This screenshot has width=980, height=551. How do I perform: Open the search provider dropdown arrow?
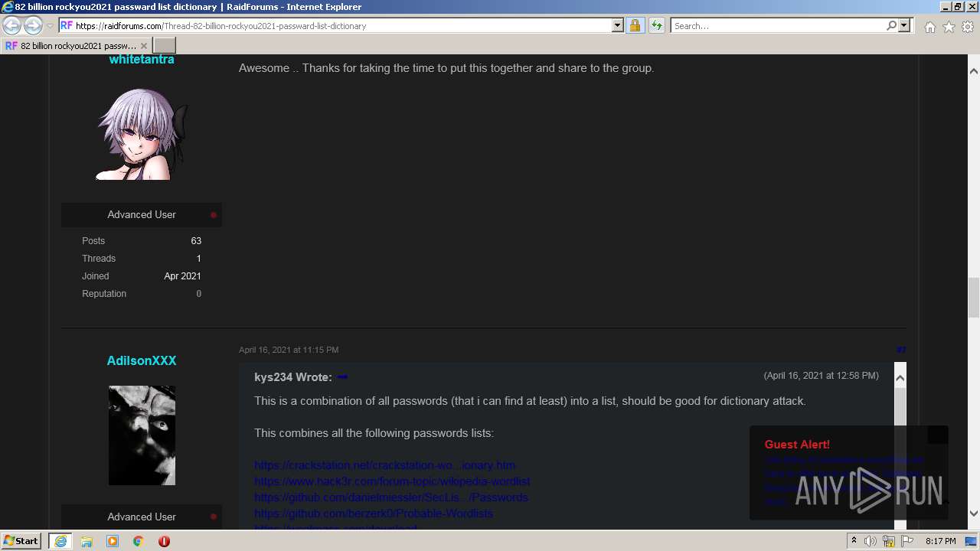904,26
